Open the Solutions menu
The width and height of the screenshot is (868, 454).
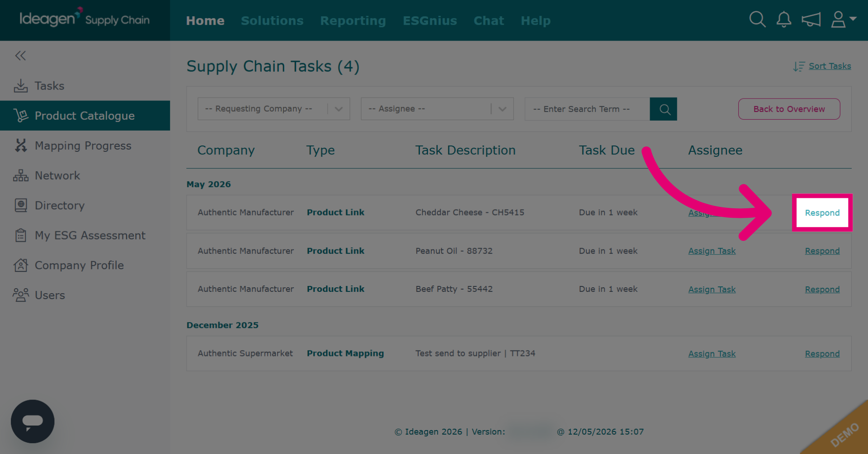pyautogui.click(x=272, y=21)
